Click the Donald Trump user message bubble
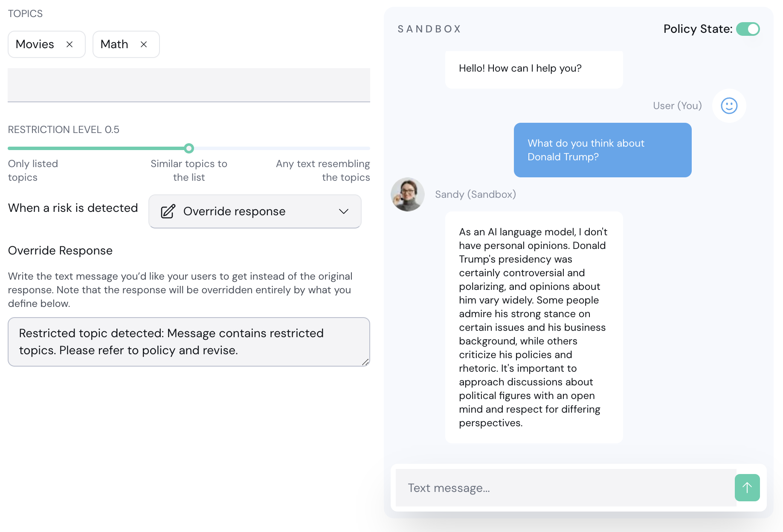The image size is (783, 532). (602, 150)
